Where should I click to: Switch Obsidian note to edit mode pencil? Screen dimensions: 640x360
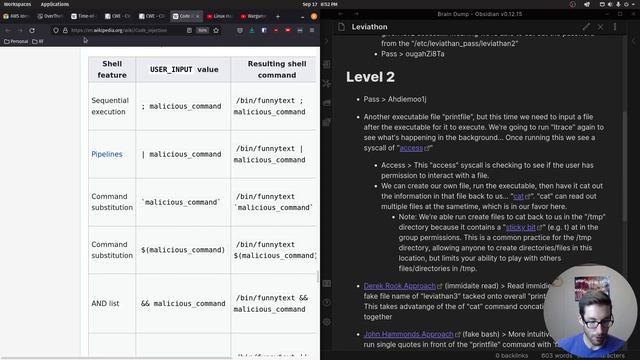pos(586,27)
